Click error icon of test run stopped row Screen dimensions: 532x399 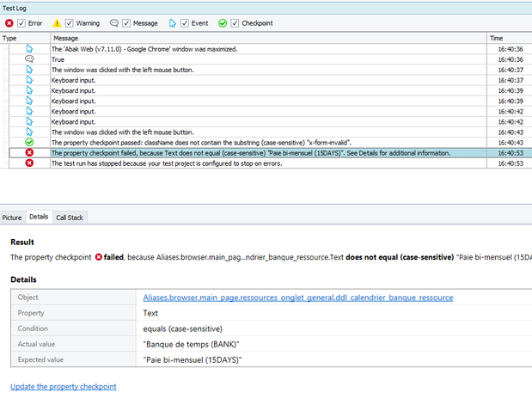[29, 163]
